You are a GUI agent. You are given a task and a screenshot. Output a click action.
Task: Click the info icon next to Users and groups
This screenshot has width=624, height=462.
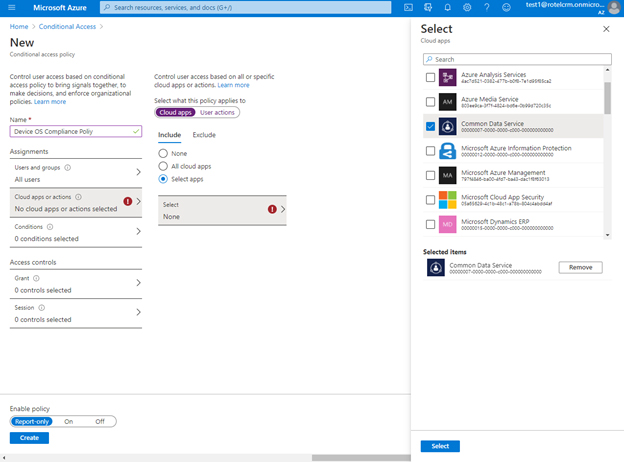coord(68,168)
